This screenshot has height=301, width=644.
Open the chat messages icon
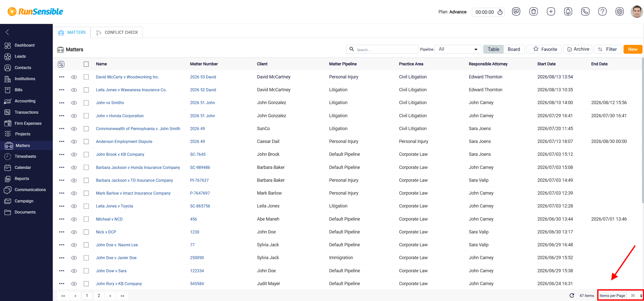[x=516, y=12]
